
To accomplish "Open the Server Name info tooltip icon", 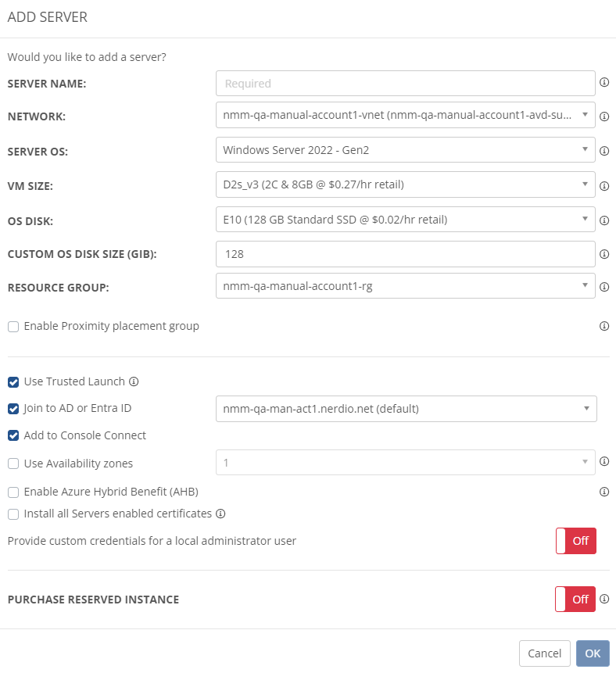I will (604, 83).
